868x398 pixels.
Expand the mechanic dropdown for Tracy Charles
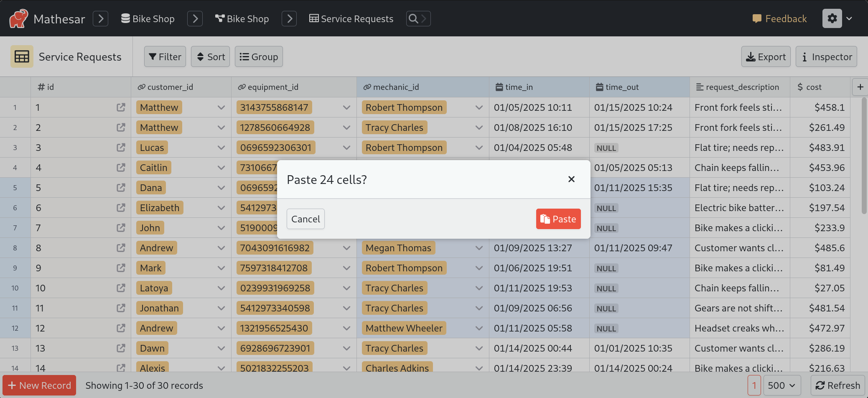pyautogui.click(x=479, y=128)
